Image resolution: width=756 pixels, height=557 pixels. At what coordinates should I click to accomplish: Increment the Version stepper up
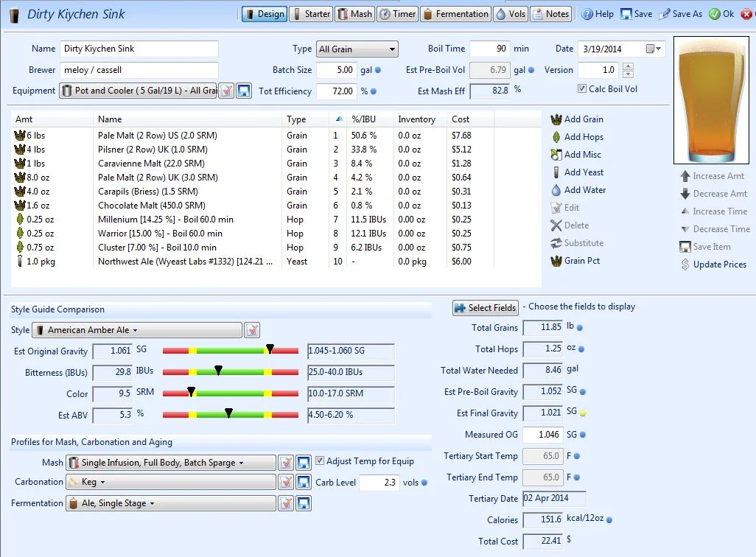click(628, 66)
